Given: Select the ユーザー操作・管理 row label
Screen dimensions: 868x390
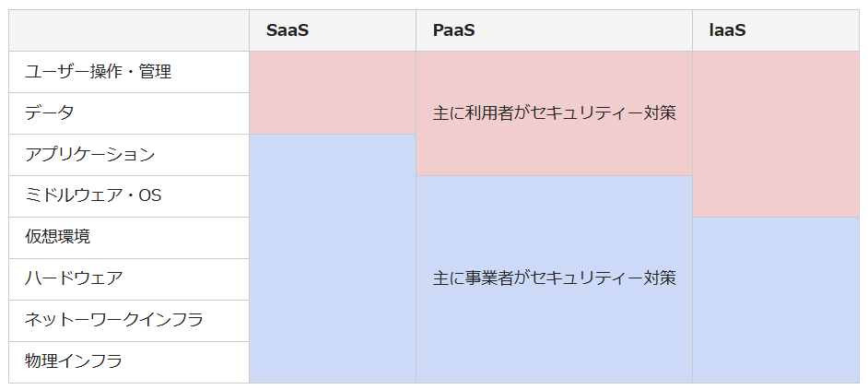Looking at the screenshot, I should coord(98,72).
